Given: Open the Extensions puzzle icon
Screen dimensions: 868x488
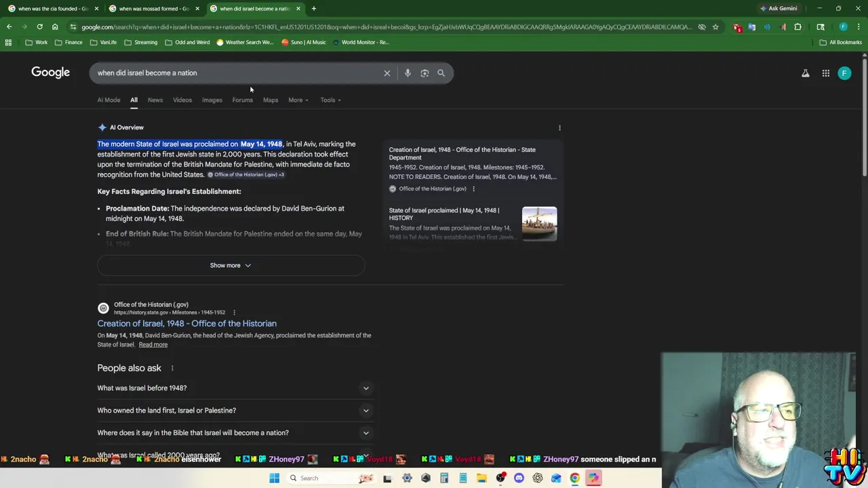Looking at the screenshot, I should click(797, 27).
